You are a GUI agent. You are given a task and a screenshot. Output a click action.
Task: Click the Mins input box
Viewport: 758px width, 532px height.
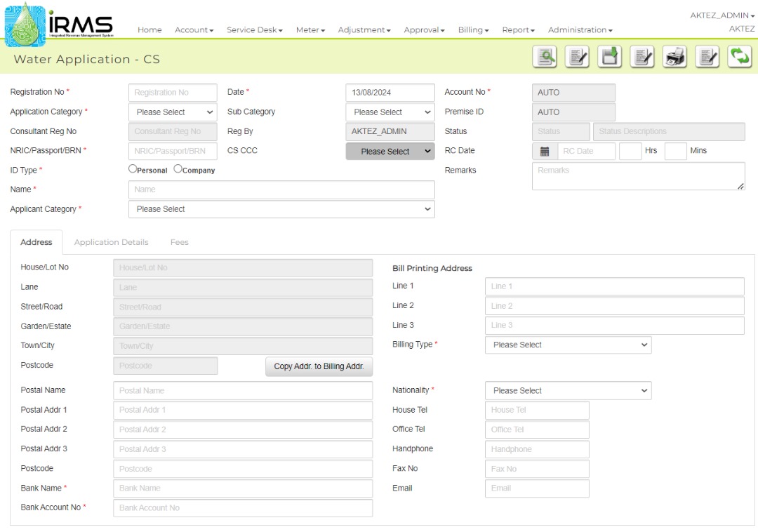click(676, 151)
